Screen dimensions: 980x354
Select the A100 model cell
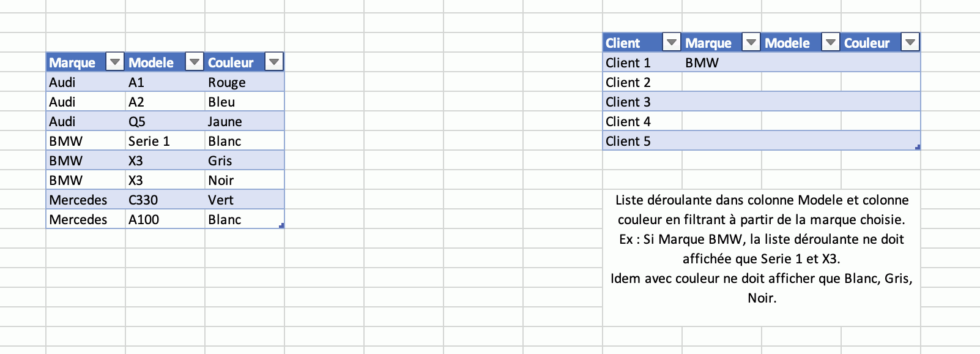[x=164, y=219]
